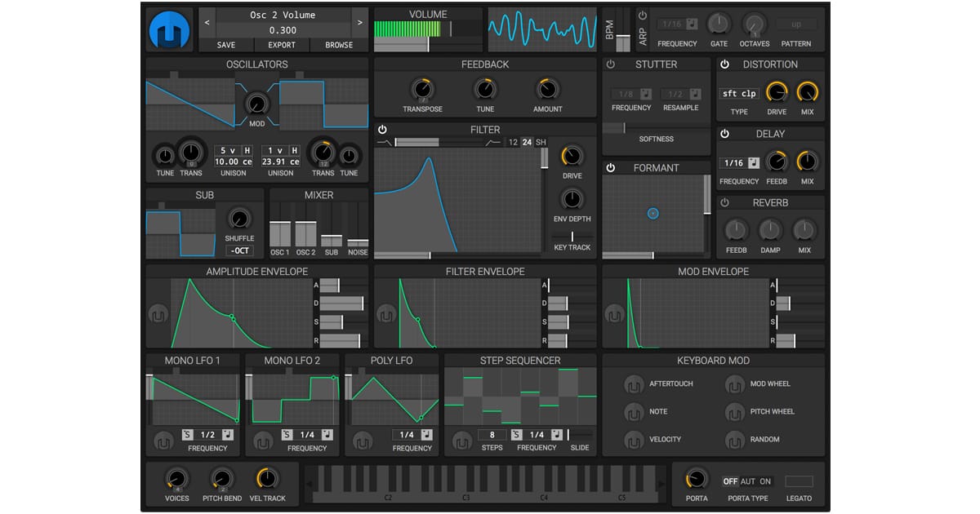Open the arpeggiator pattern 'up' selector
980x514 pixels.
(795, 24)
